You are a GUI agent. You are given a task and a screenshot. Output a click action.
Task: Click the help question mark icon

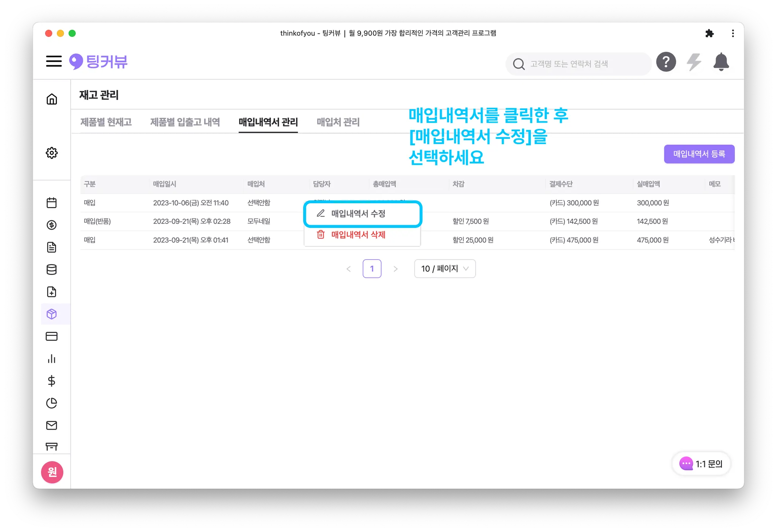pos(666,62)
